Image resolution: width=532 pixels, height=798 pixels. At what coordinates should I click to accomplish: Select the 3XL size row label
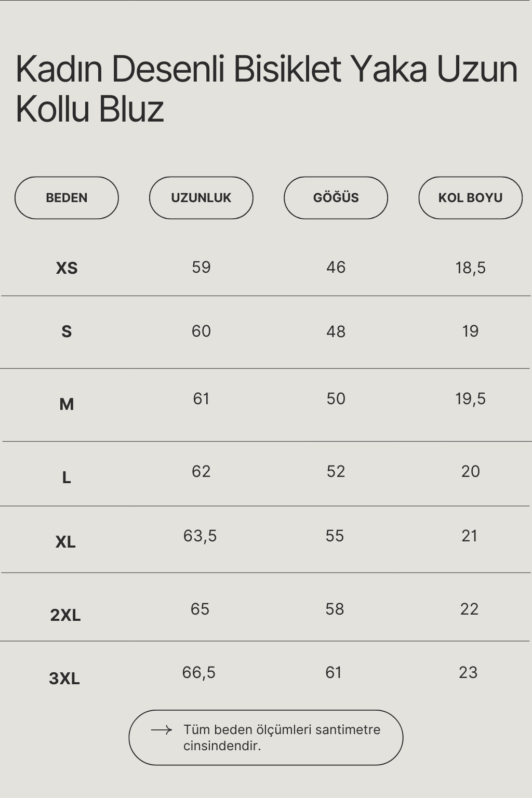[64, 679]
